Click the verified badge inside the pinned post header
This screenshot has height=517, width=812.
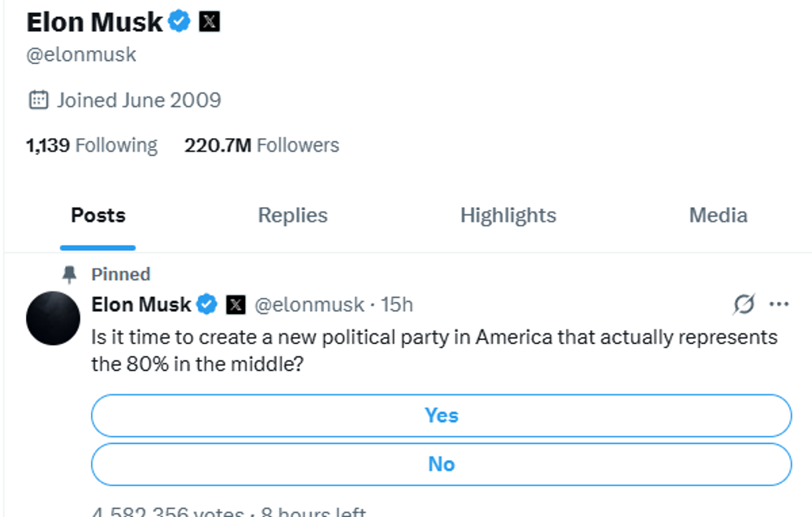coord(207,304)
